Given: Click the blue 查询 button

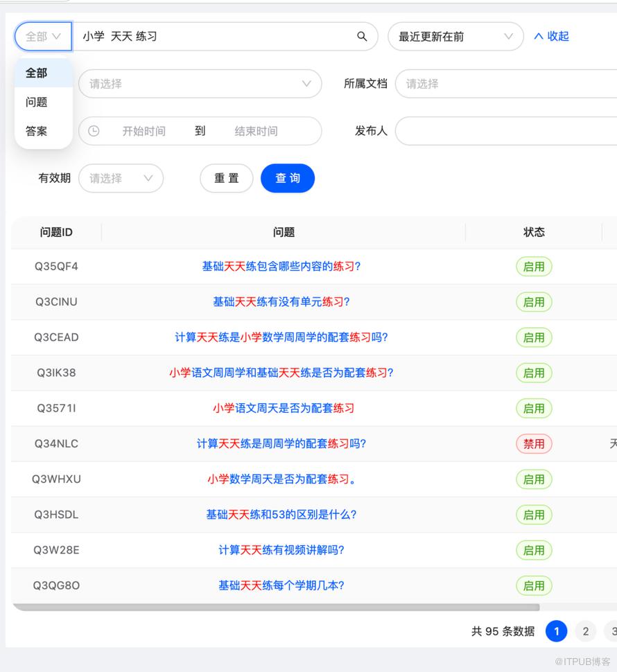Looking at the screenshot, I should (287, 178).
